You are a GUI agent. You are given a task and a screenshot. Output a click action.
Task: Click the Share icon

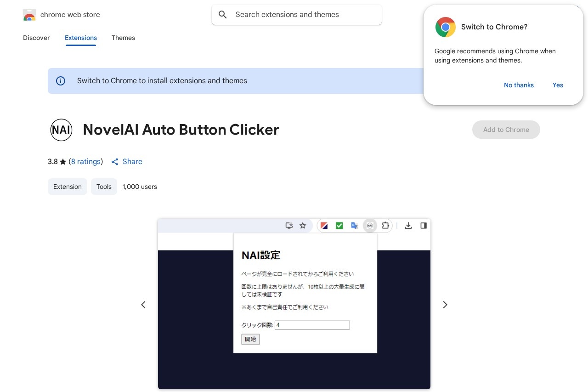click(115, 162)
